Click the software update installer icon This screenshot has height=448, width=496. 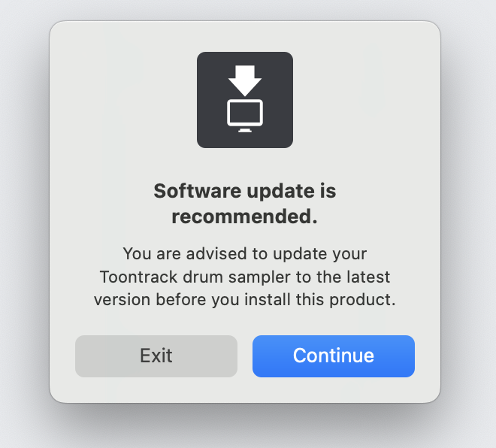[x=244, y=100]
